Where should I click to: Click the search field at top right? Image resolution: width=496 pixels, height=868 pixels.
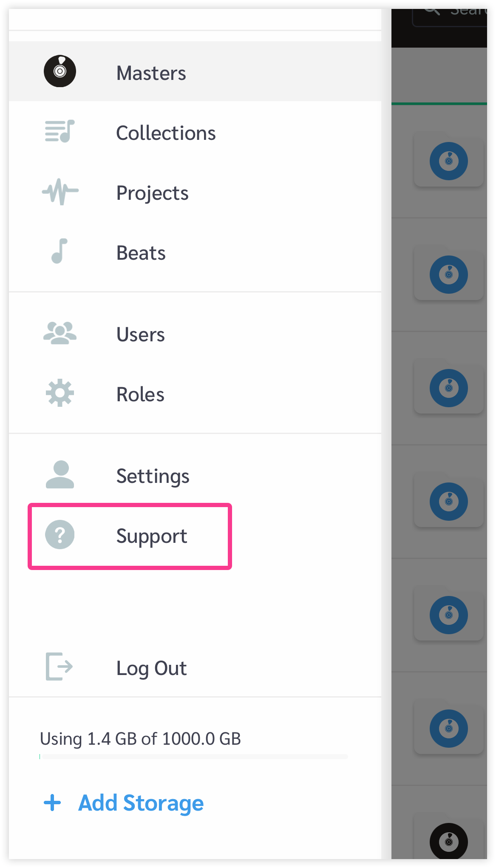(x=450, y=16)
